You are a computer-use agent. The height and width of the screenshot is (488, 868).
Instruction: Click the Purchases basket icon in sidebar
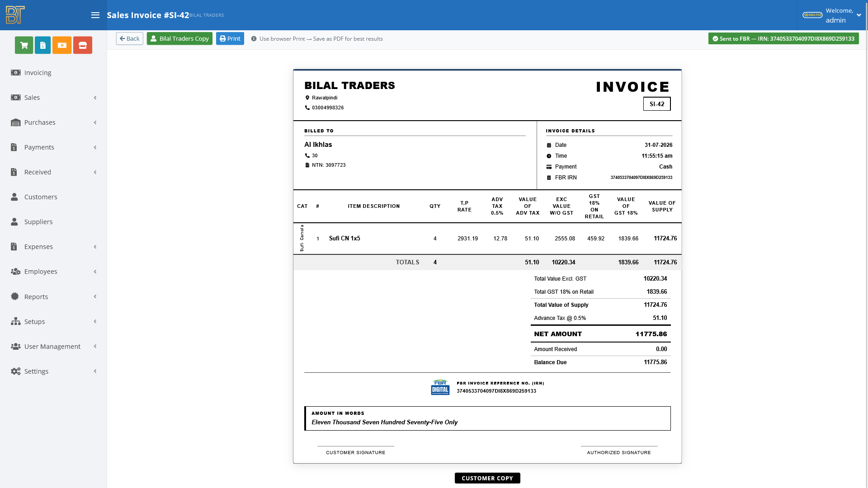[x=16, y=122]
